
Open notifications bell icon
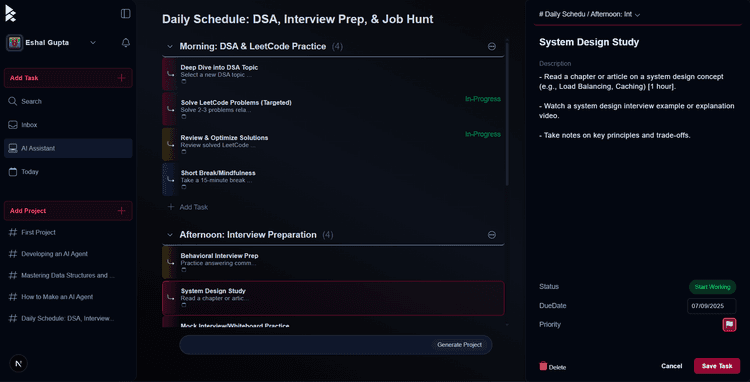[x=126, y=43]
